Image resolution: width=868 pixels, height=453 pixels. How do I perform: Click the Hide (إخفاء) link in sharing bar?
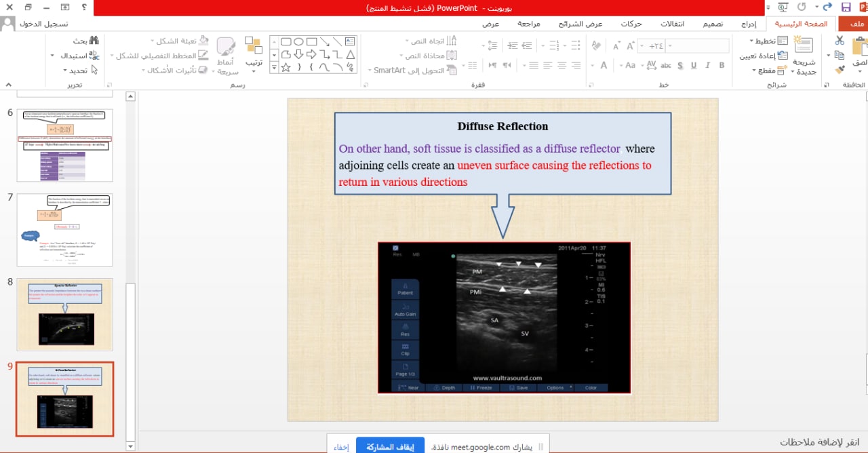coord(341,447)
